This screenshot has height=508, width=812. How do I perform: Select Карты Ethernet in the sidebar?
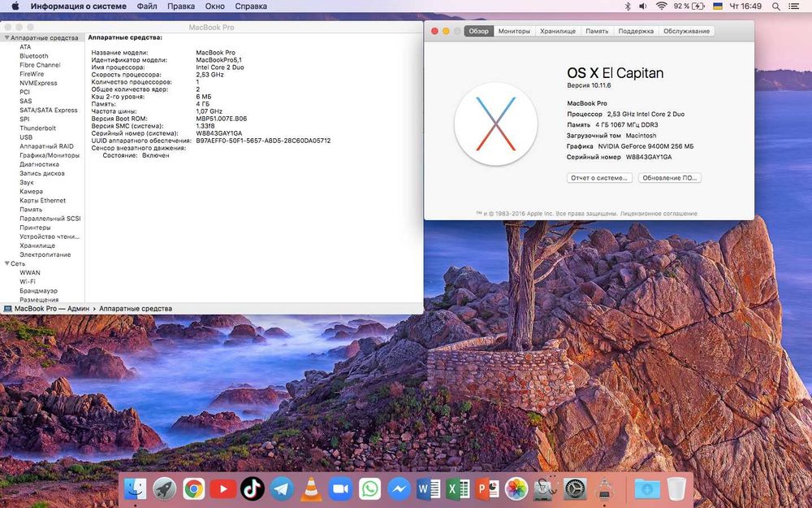click(x=42, y=201)
